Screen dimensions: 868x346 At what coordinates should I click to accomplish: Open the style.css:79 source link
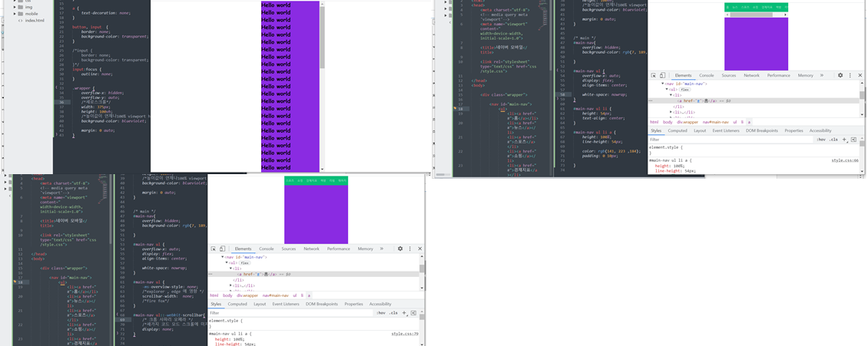pos(405,334)
